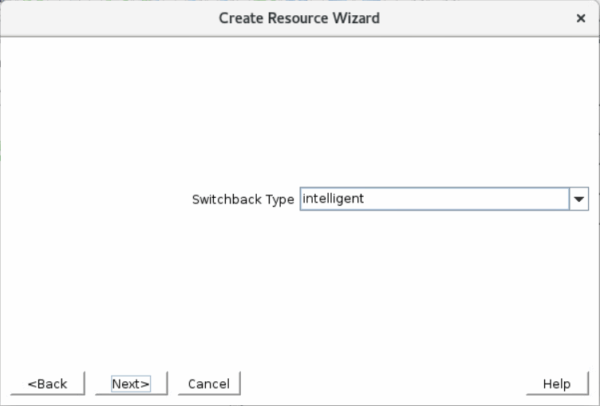Screen dimensions: 600x406
Task: Show Switchback Type options list
Action: click(x=579, y=199)
